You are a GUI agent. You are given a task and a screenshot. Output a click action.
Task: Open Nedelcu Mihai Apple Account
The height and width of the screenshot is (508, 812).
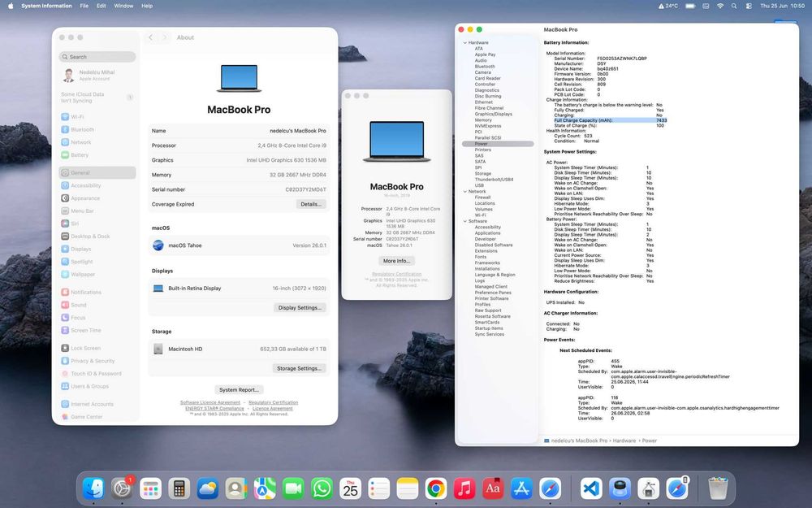(97, 75)
